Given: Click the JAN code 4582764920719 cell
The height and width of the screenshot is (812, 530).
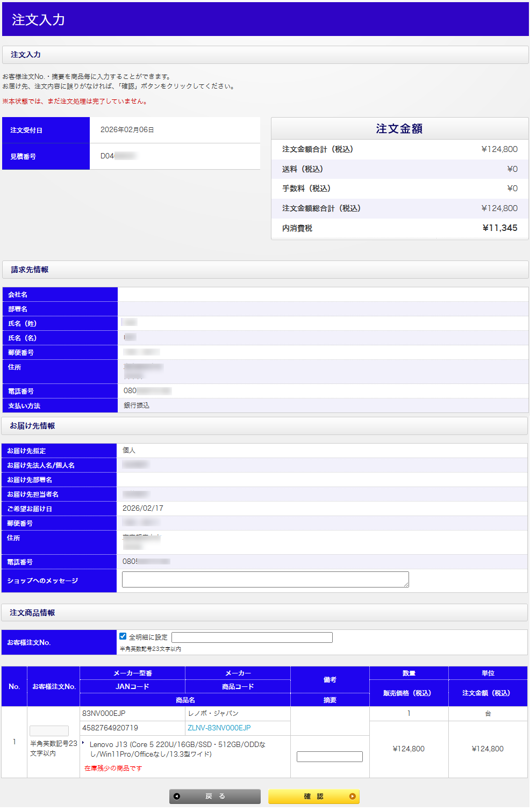Looking at the screenshot, I should click(110, 728).
